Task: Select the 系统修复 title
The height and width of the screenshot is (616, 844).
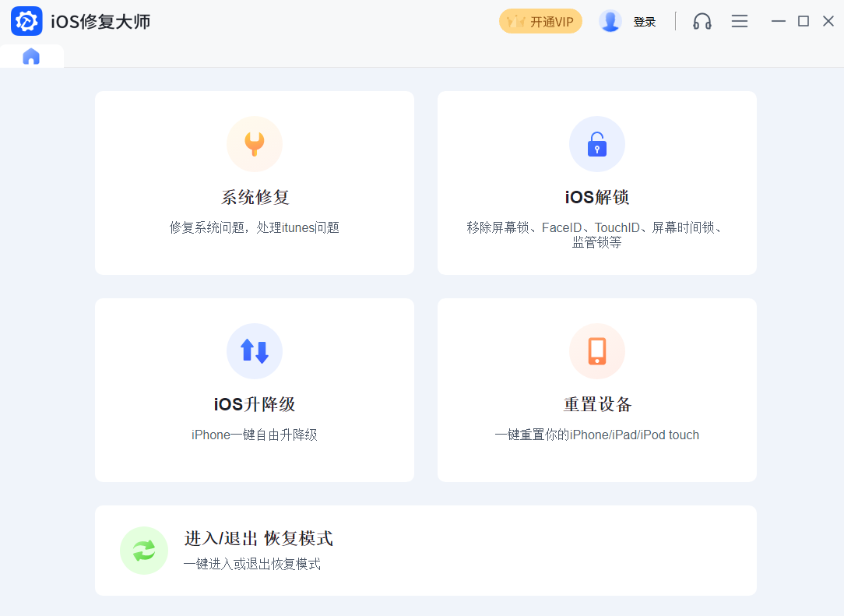Action: 255,197
